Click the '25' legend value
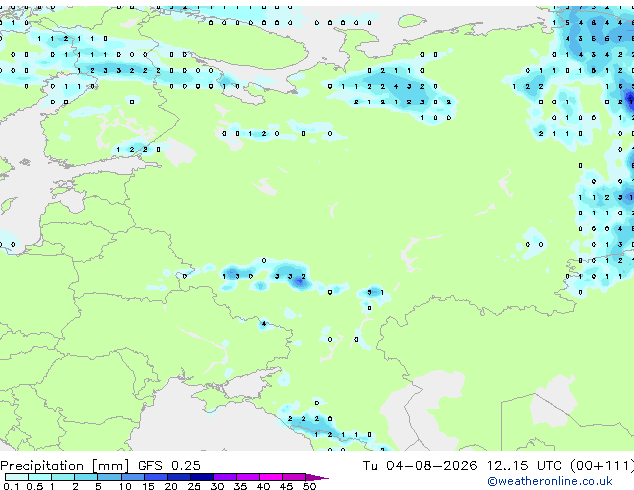Viewport: 634px width, 490px height. point(194,486)
